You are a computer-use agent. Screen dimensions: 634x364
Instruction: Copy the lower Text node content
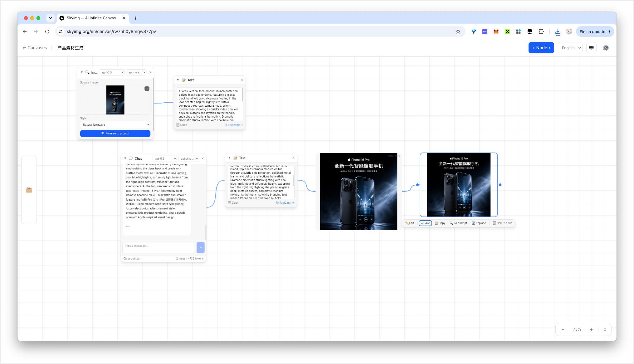pos(233,203)
